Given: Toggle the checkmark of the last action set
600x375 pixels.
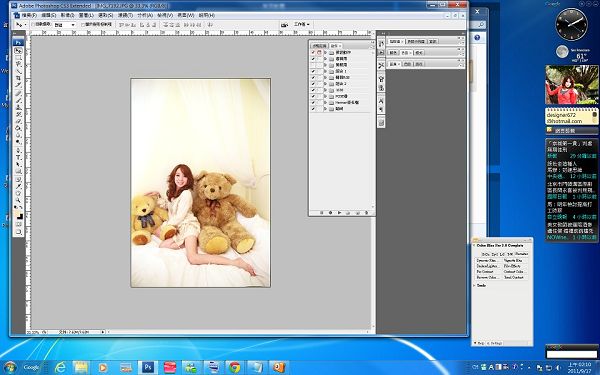Looking at the screenshot, I should (313, 109).
